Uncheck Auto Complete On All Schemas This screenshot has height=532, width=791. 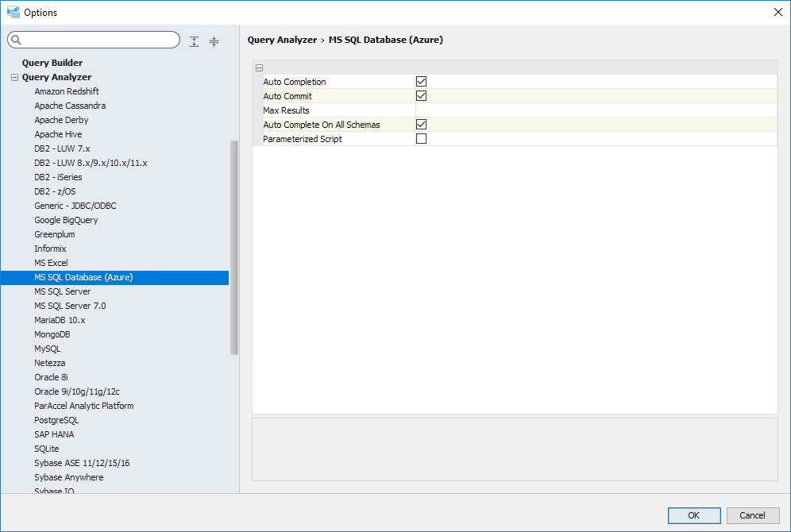pos(422,125)
